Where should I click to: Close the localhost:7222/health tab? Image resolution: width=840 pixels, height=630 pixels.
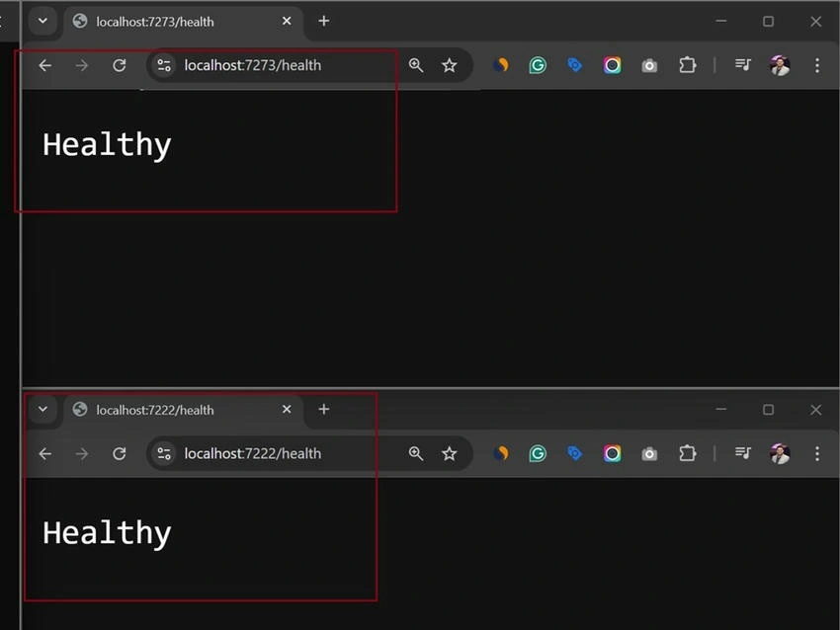(x=287, y=410)
